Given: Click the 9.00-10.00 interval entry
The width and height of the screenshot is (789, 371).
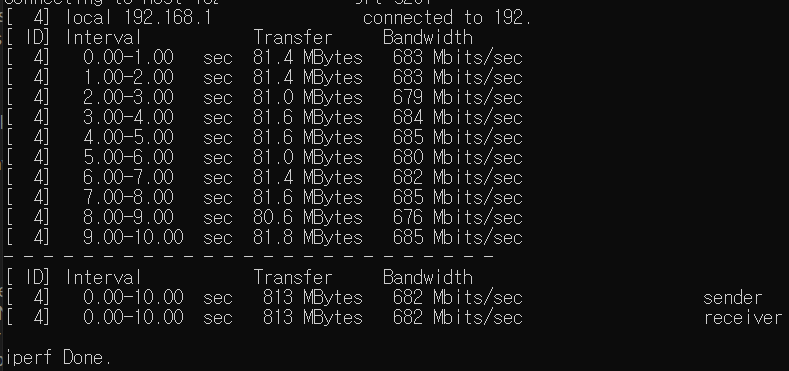Looking at the screenshot, I should [133, 238].
